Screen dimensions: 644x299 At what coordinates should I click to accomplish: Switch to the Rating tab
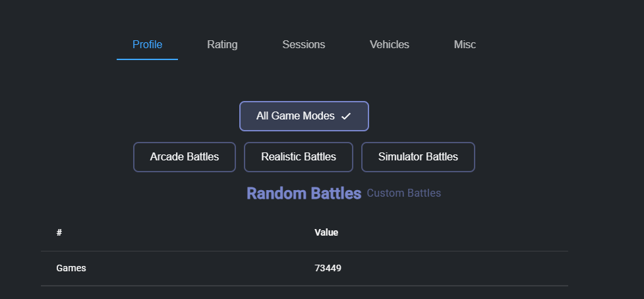222,44
